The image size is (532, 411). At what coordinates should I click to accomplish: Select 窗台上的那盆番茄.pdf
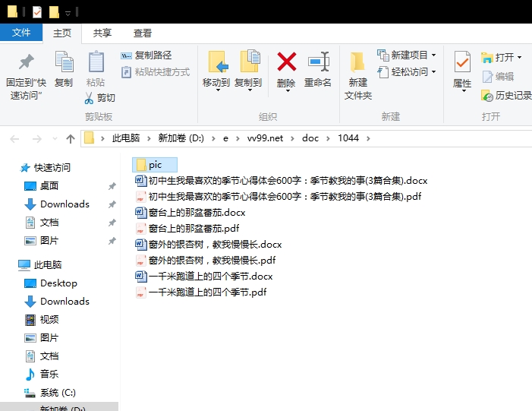pyautogui.click(x=187, y=228)
